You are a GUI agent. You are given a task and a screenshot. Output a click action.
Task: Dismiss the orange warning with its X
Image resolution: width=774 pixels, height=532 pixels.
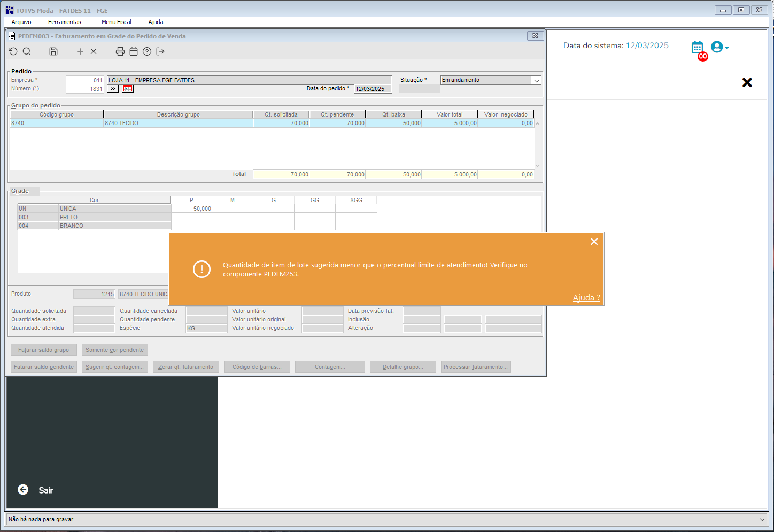[594, 242]
